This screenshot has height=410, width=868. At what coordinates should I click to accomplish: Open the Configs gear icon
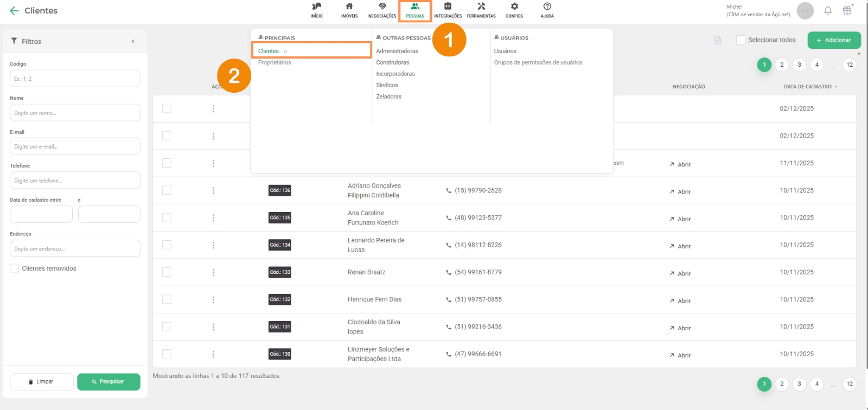tap(514, 7)
